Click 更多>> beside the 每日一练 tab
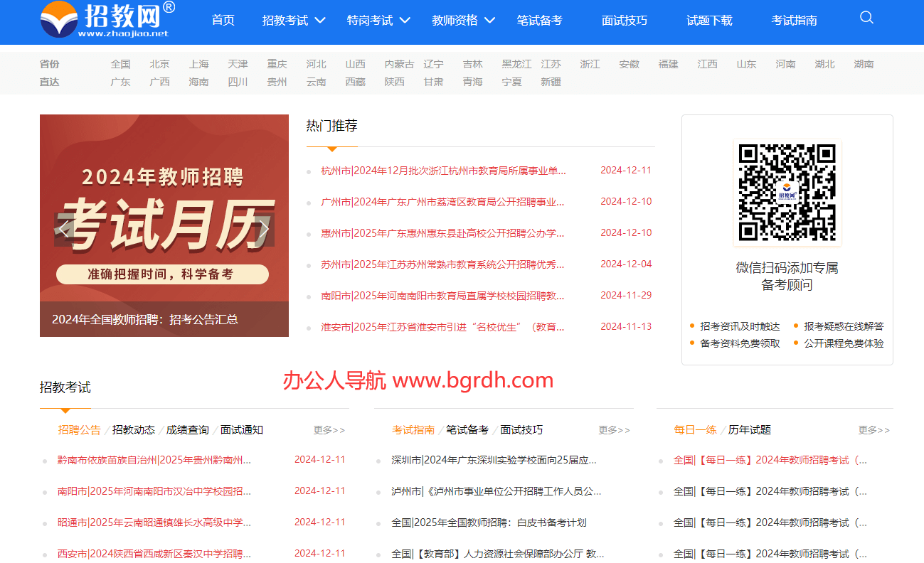 [873, 430]
